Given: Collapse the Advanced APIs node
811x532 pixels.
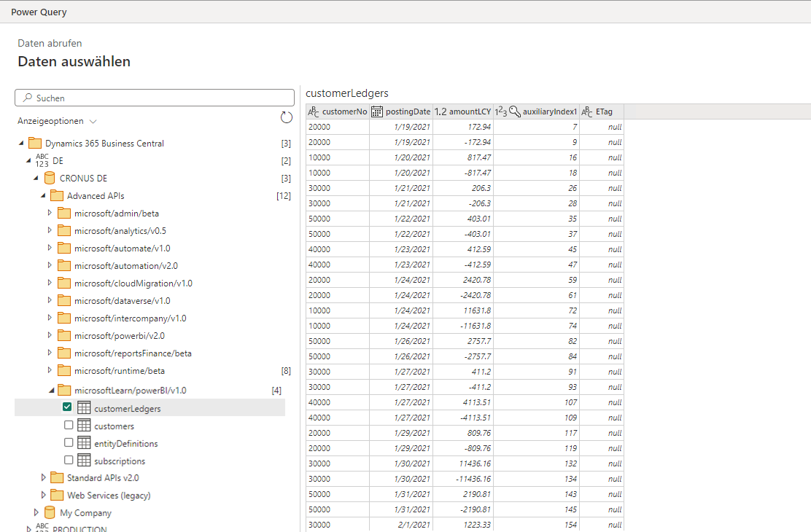Looking at the screenshot, I should [x=43, y=196].
